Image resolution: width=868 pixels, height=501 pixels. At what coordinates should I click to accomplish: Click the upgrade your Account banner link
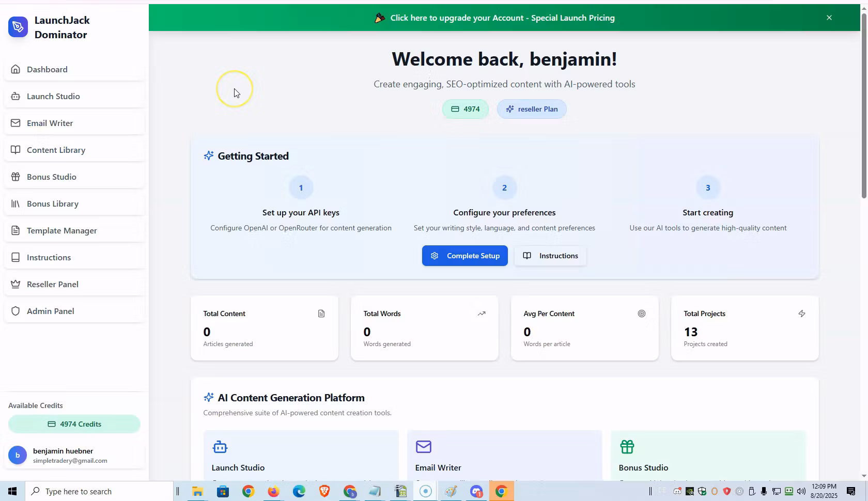(502, 17)
